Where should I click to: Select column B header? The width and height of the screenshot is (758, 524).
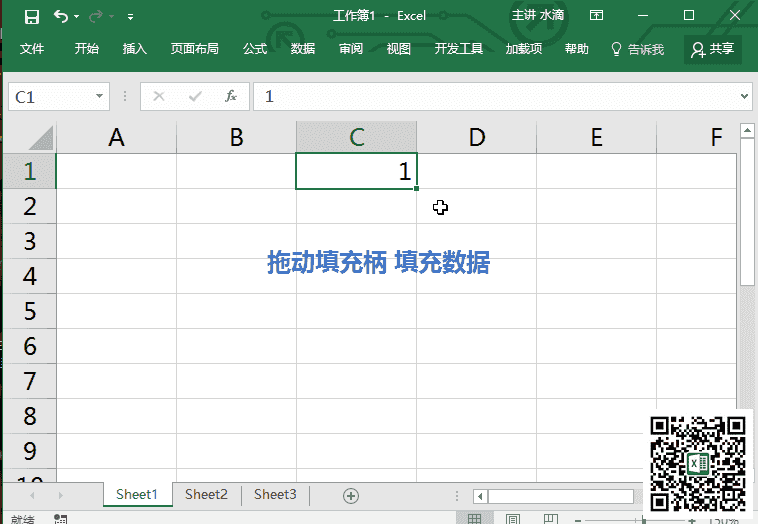(236, 137)
